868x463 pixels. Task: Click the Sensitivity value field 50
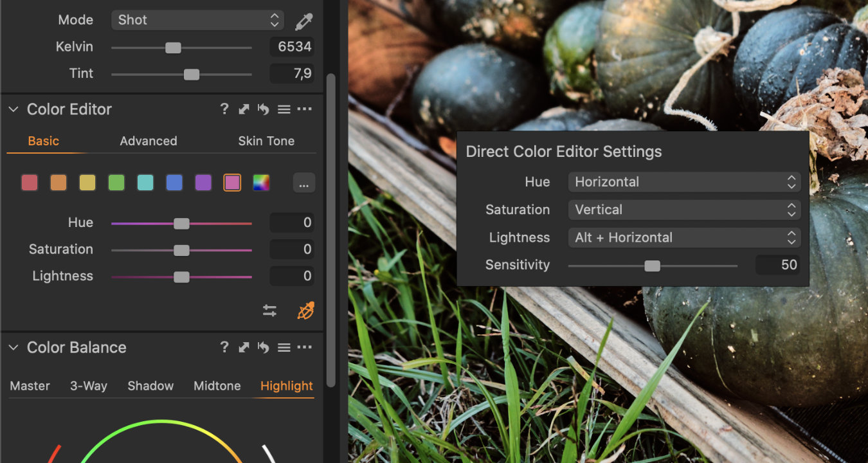778,265
